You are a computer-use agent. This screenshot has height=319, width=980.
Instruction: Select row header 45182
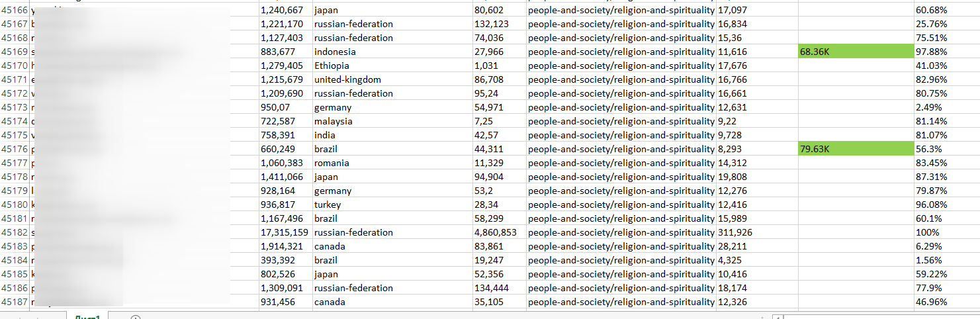15,232
